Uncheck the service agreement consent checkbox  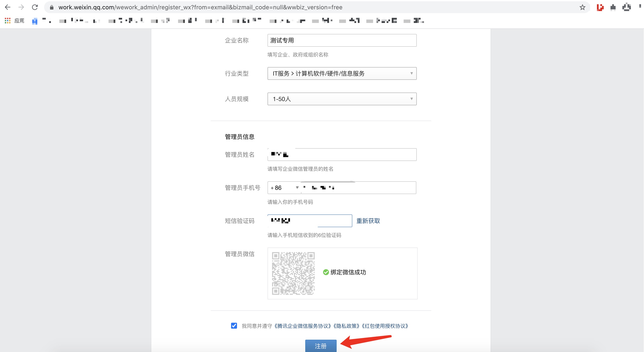234,326
